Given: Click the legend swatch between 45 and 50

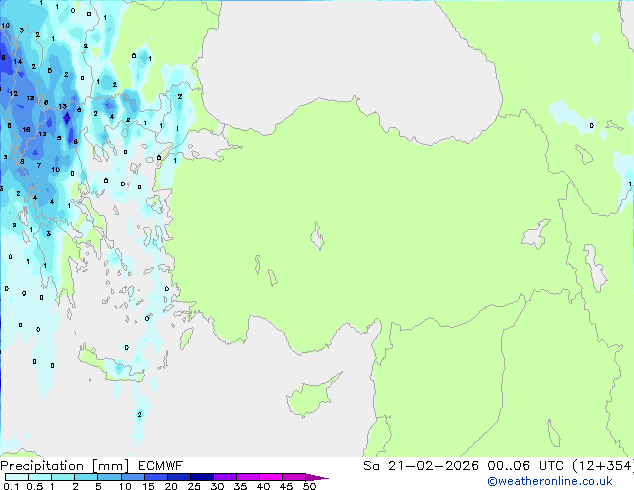Looking at the screenshot, I should tap(294, 477).
